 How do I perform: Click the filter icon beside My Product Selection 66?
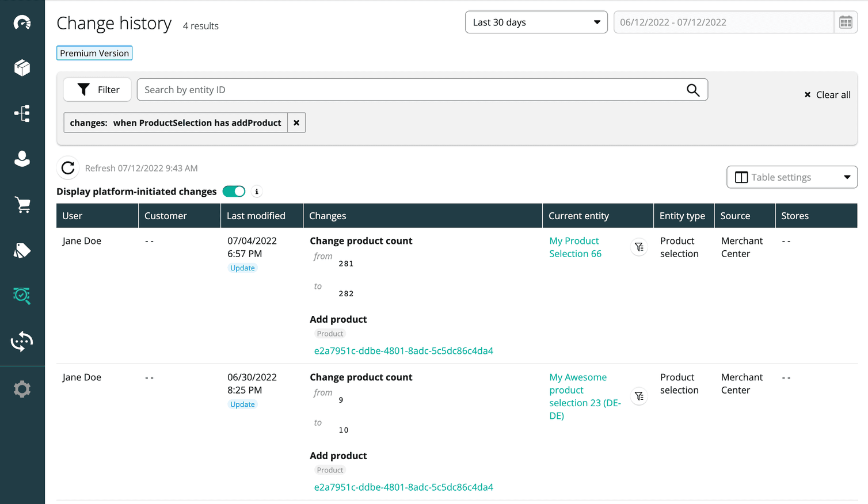click(639, 247)
